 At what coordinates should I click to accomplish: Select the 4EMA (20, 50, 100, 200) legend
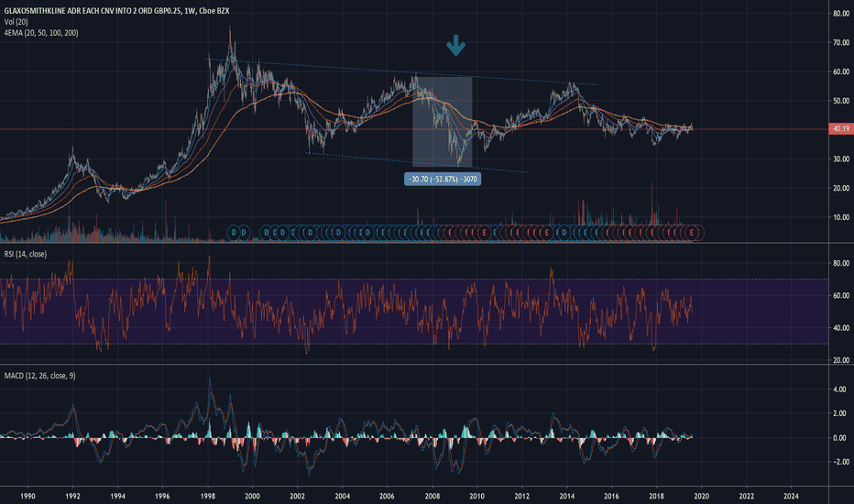[x=41, y=33]
